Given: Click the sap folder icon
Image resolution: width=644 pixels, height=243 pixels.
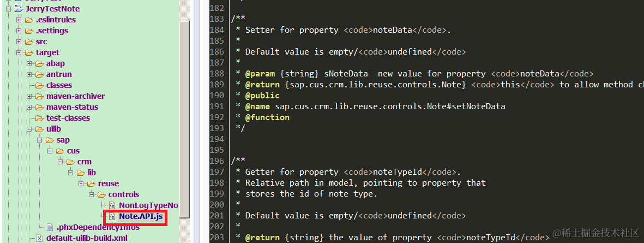Looking at the screenshot, I should coord(50,140).
